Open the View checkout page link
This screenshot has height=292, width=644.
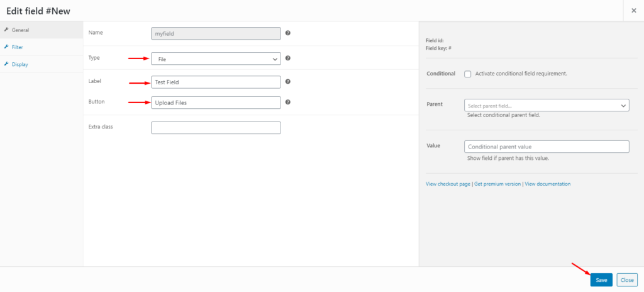[448, 184]
